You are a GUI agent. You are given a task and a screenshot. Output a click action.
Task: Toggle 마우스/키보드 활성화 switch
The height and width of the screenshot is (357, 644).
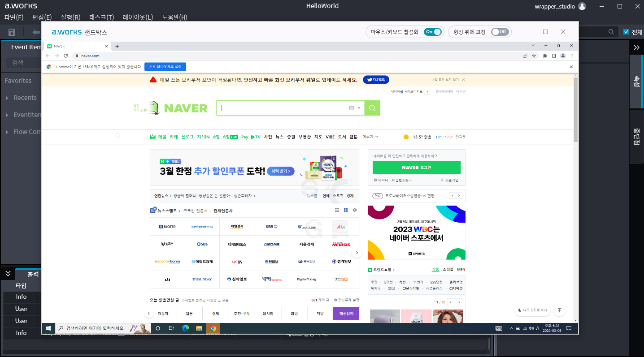tap(433, 32)
